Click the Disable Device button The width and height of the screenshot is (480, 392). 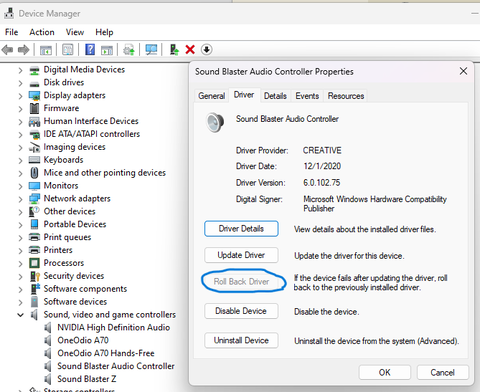click(x=241, y=311)
